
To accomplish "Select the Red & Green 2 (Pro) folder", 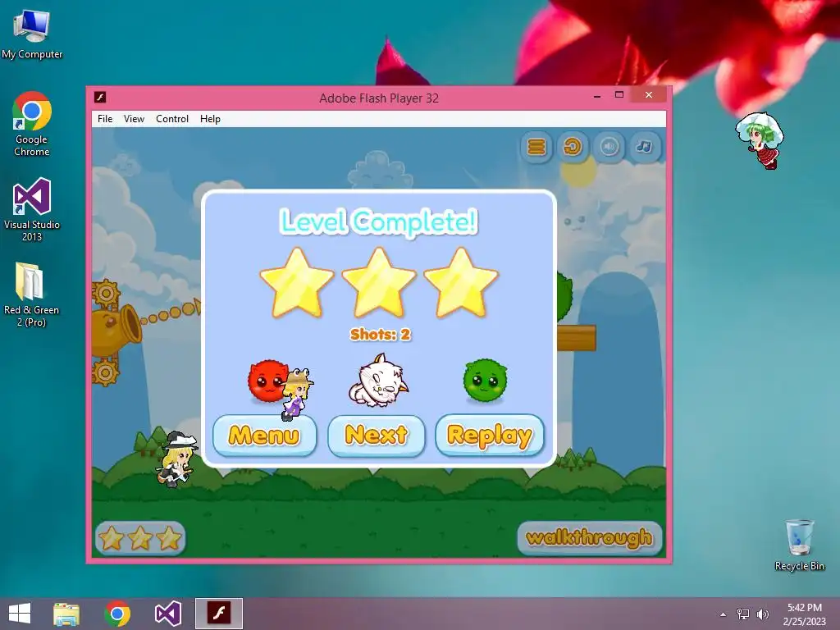I will [x=31, y=294].
